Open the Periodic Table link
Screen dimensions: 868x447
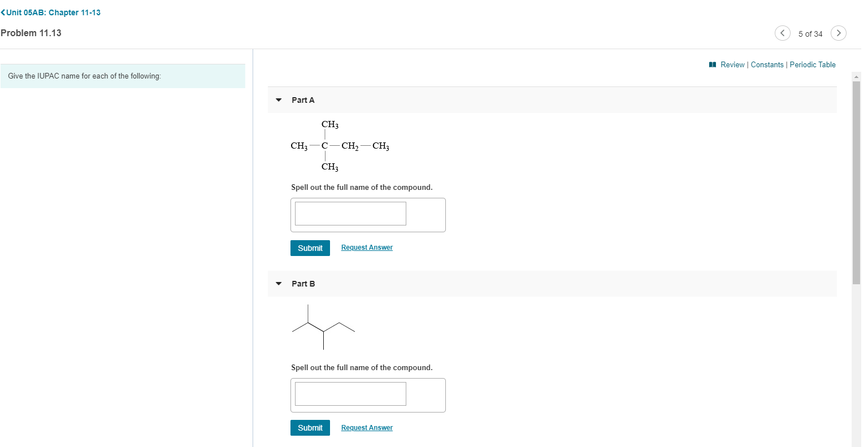click(x=813, y=64)
